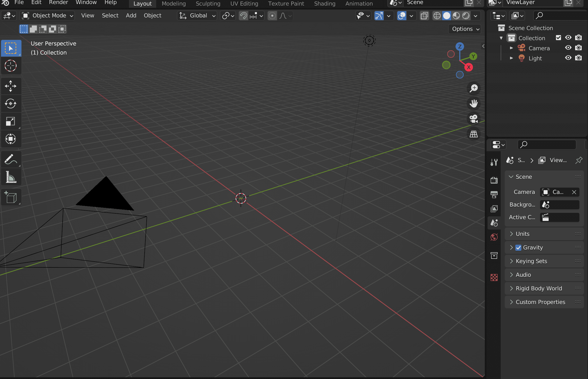The width and height of the screenshot is (588, 379).
Task: Switch to wireframe viewport shading
Action: (x=437, y=16)
